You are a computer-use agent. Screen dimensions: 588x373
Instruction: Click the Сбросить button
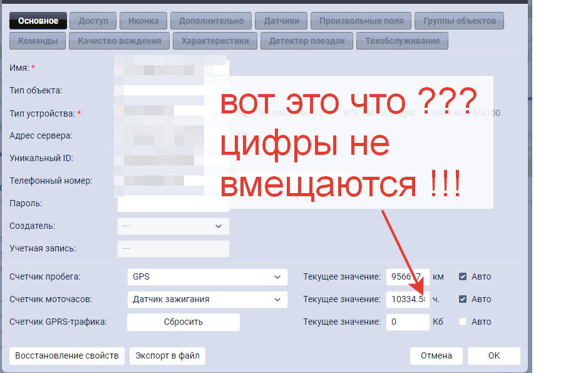(x=183, y=322)
